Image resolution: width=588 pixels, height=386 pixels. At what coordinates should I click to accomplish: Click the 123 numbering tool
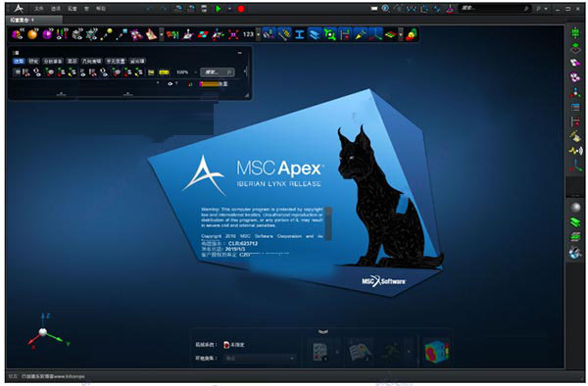click(x=248, y=34)
